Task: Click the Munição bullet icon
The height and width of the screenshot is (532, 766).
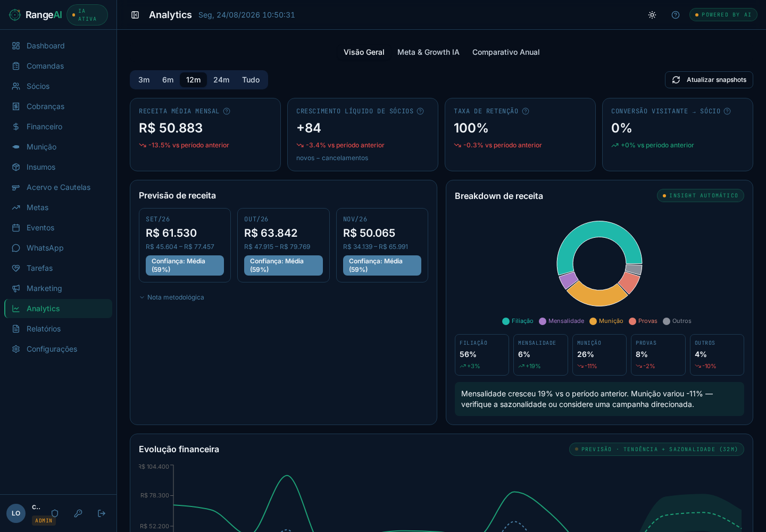Action: pyautogui.click(x=16, y=147)
